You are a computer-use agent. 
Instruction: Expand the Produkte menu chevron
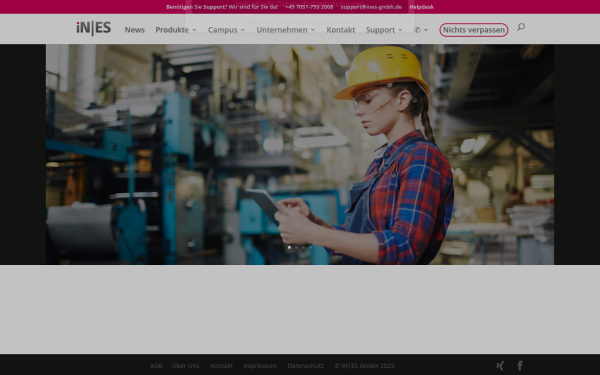[194, 30]
